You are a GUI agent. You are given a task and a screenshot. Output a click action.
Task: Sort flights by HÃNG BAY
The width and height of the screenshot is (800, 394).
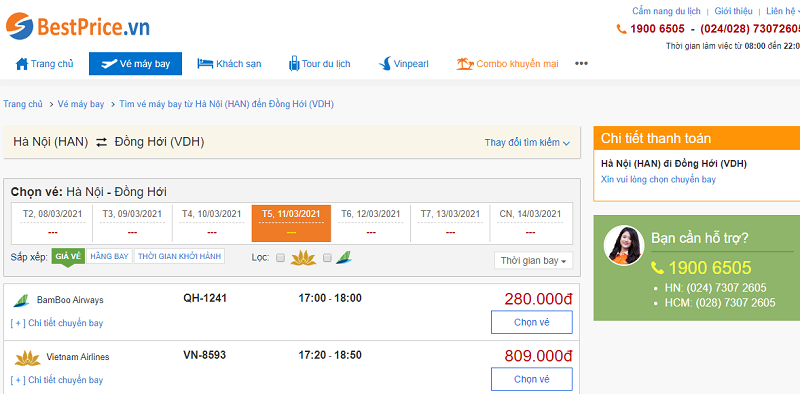109,256
